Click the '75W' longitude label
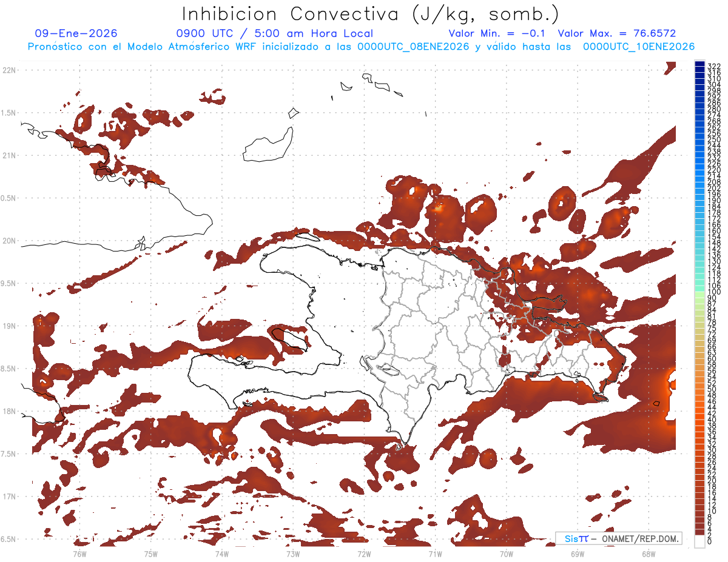Image resolution: width=728 pixels, height=562 pixels. 150,554
